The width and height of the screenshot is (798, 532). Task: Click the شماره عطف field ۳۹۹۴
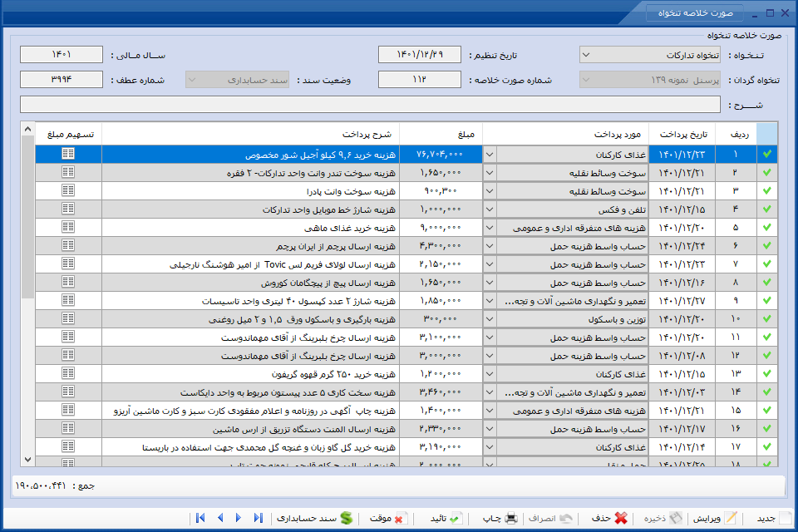point(62,80)
